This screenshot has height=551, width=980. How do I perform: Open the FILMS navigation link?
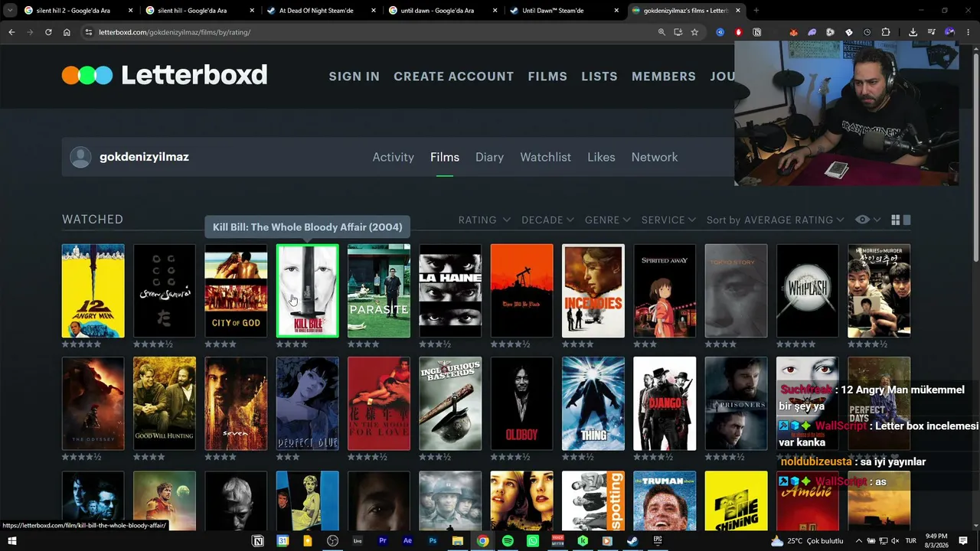tap(547, 77)
